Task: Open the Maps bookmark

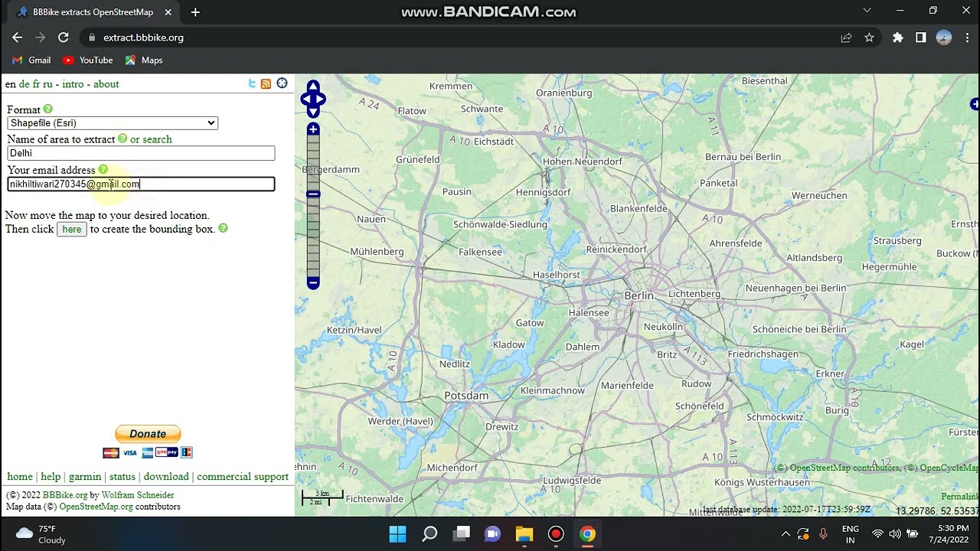Action: click(144, 60)
